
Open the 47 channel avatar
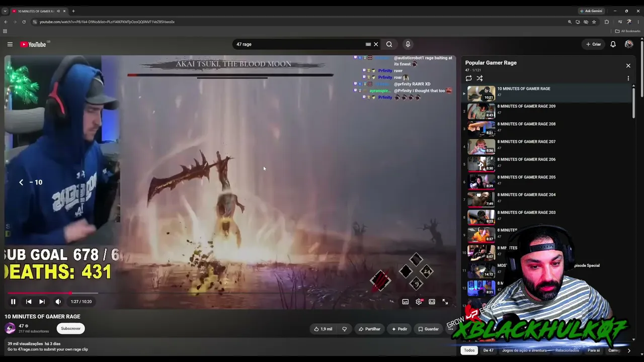point(10,328)
